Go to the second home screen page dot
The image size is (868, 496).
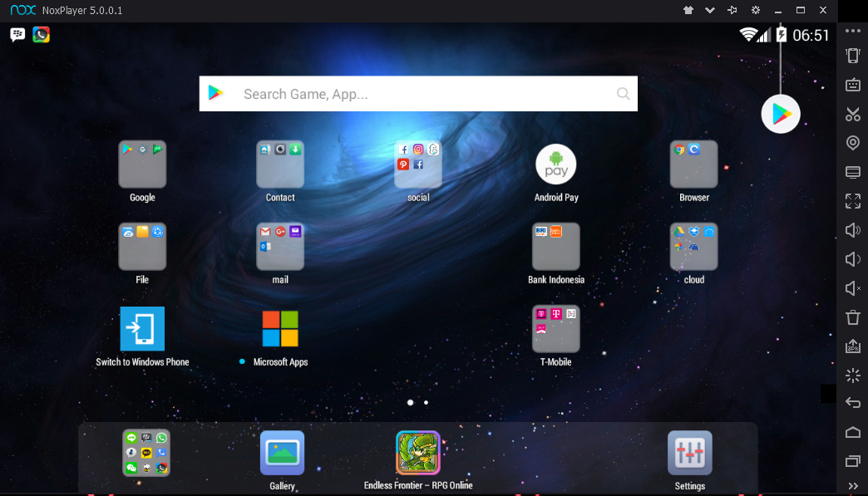pyautogui.click(x=426, y=403)
